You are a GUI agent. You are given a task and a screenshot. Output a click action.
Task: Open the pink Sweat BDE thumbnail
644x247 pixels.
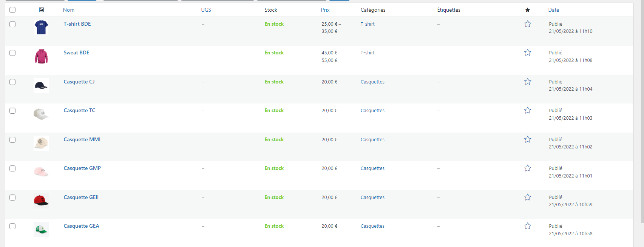41,57
